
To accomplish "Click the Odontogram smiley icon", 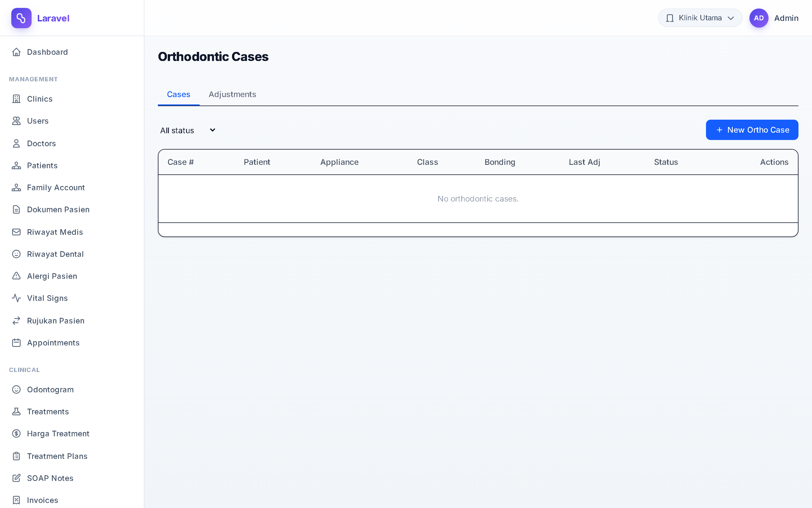I will point(16,389).
